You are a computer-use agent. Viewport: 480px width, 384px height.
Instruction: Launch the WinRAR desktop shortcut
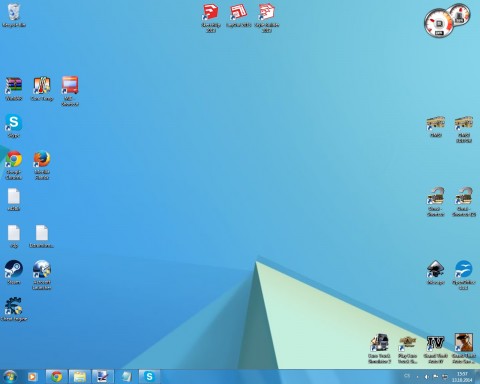point(14,89)
